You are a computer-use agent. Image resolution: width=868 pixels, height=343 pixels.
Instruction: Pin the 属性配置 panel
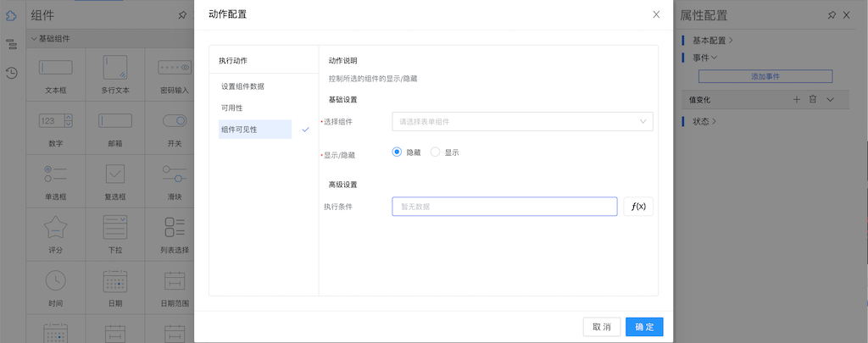coord(832,15)
